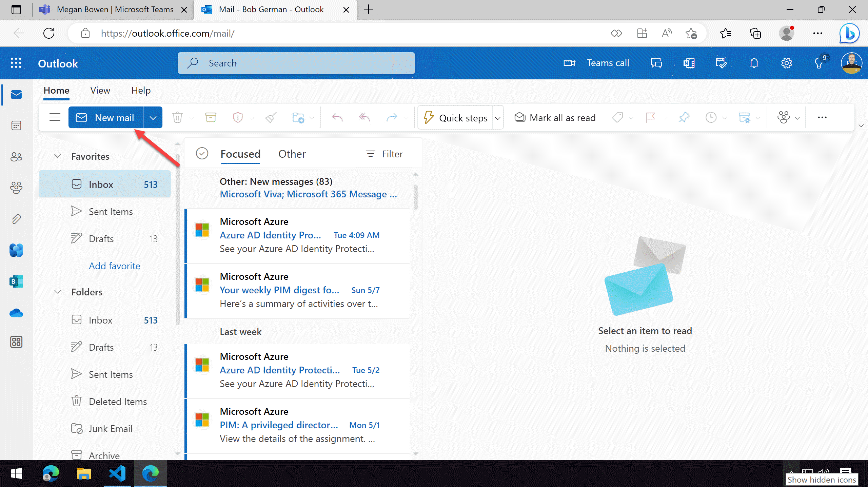Switch to the Home ribbon tab
The height and width of the screenshot is (487, 868).
pyautogui.click(x=56, y=91)
